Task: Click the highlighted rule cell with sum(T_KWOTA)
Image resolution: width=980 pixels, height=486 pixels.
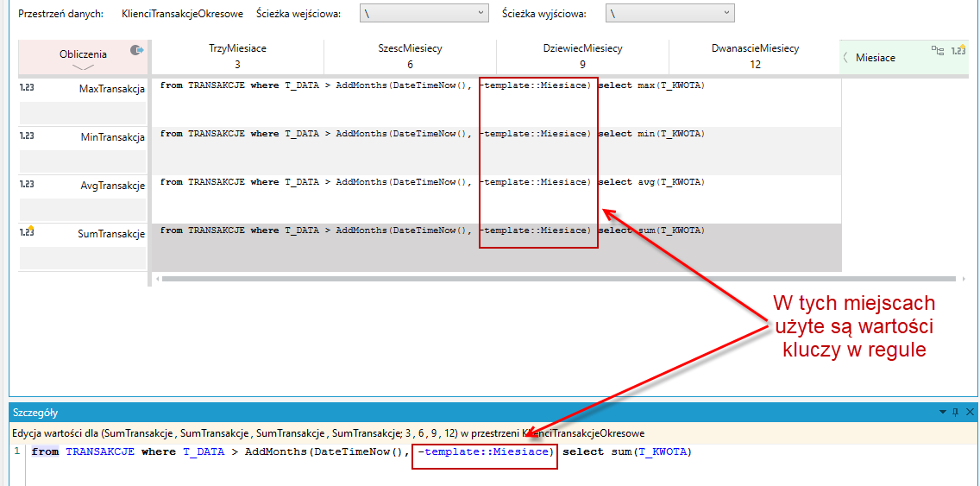Action: tap(497, 247)
